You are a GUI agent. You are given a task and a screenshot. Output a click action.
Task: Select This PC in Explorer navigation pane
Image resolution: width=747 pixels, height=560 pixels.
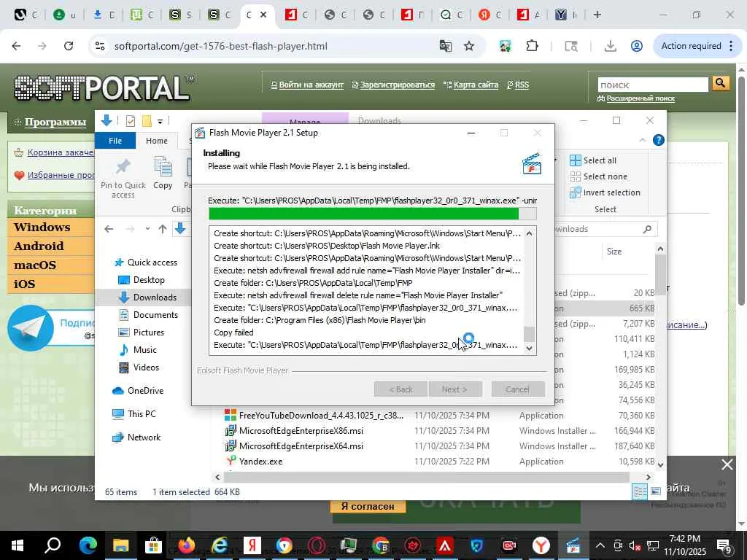pos(134,414)
